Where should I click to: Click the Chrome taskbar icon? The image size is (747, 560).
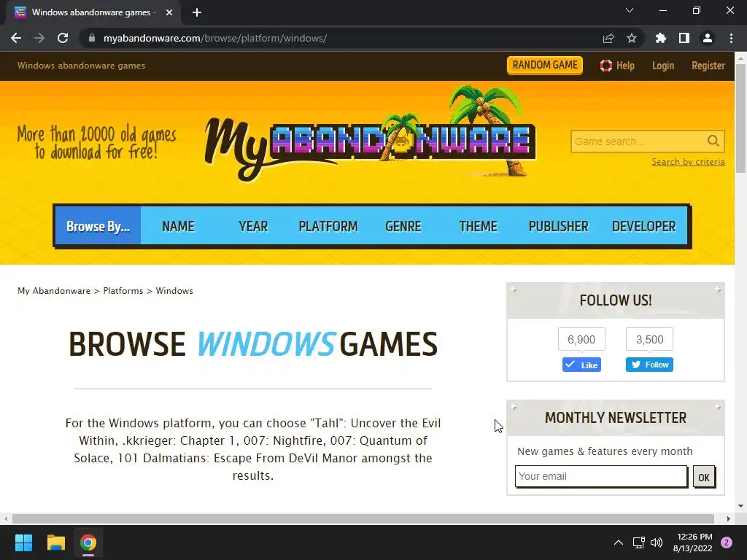[88, 542]
